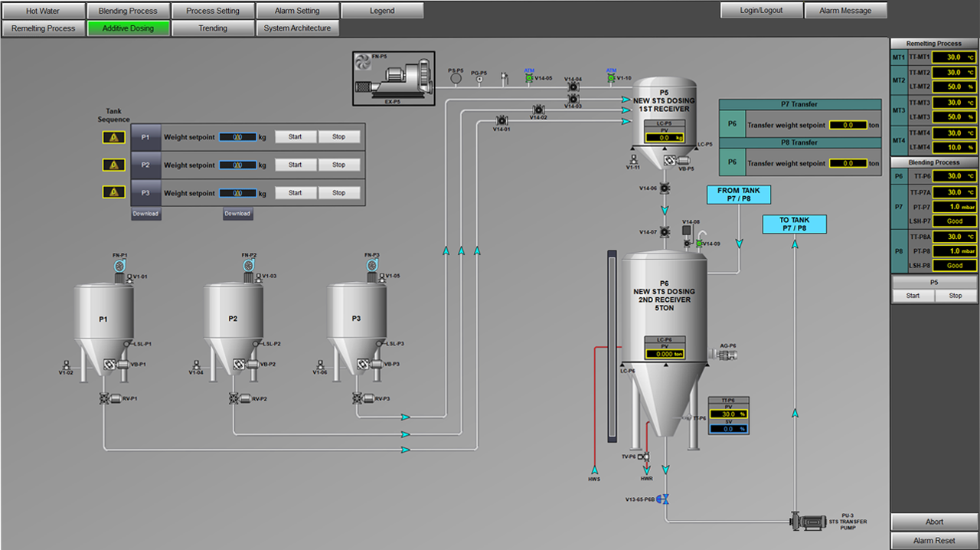The height and width of the screenshot is (550, 980).
Task: Click the P7 transfer weight setpoint field
Action: click(x=848, y=125)
